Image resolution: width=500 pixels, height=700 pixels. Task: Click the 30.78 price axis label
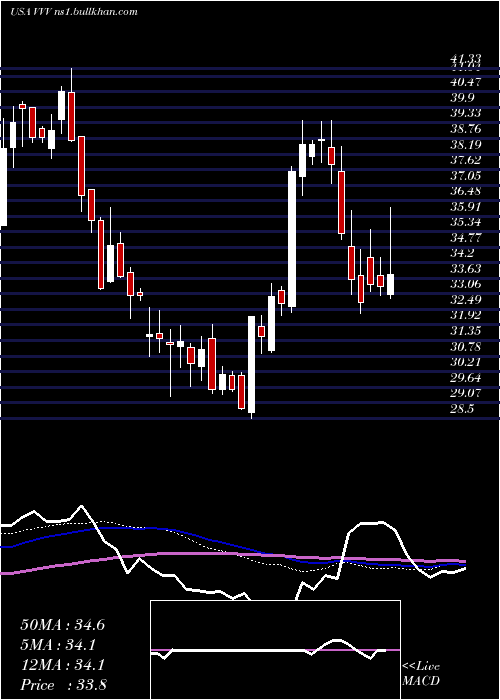click(466, 346)
